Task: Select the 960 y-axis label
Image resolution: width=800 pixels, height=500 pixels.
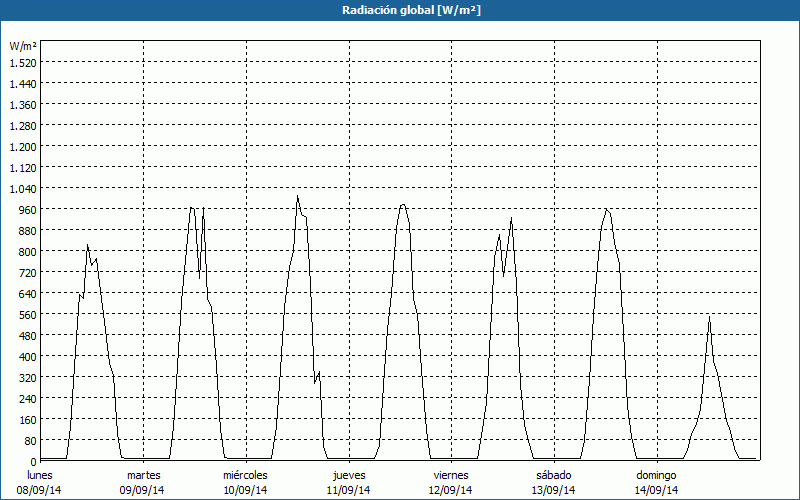Action: (x=27, y=209)
